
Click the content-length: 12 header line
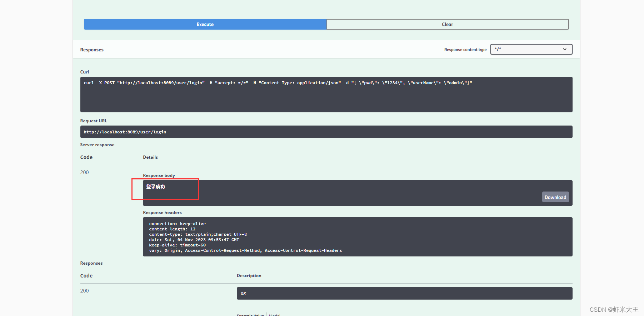172,229
